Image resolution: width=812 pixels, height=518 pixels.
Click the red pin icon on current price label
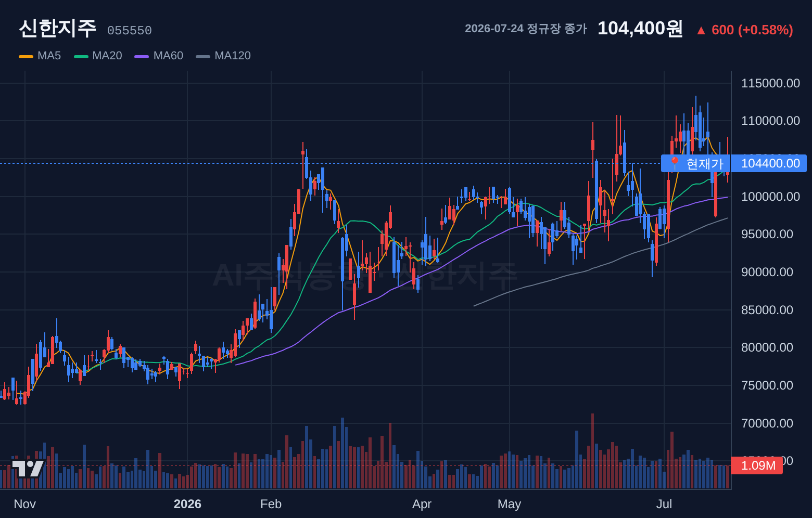675,163
